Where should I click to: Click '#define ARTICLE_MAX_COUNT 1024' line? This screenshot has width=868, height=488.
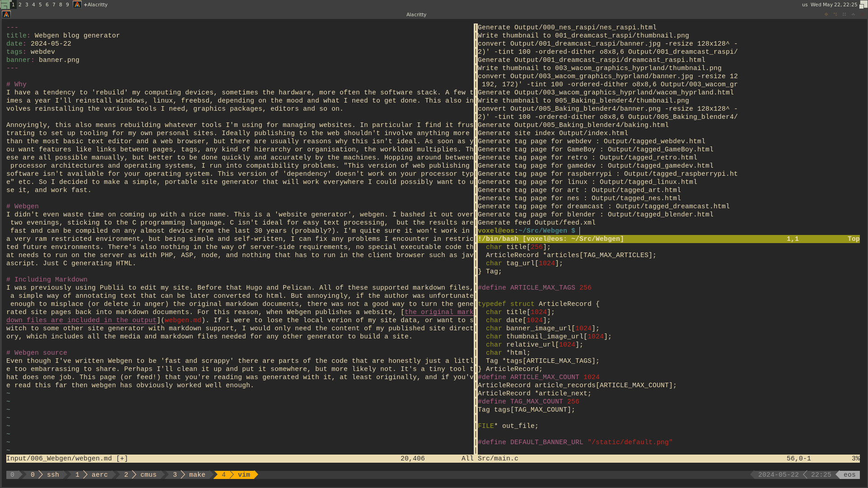click(x=538, y=377)
